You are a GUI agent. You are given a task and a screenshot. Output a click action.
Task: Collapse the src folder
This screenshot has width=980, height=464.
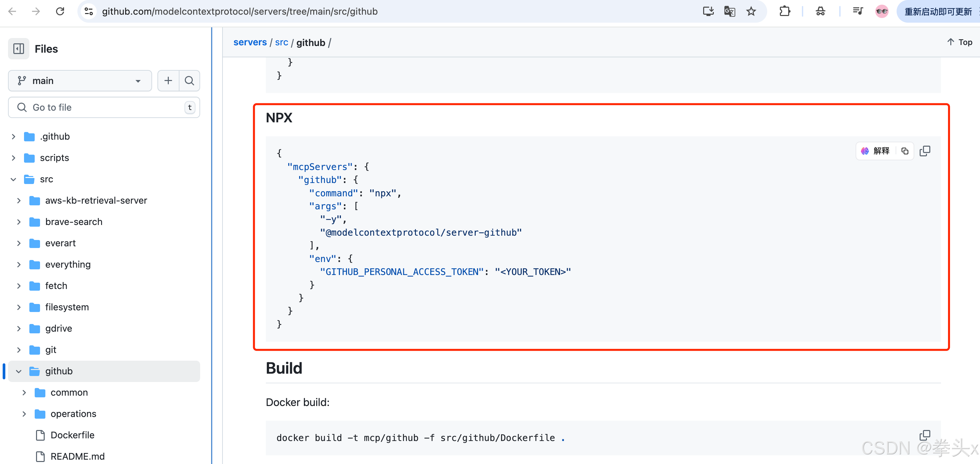13,179
